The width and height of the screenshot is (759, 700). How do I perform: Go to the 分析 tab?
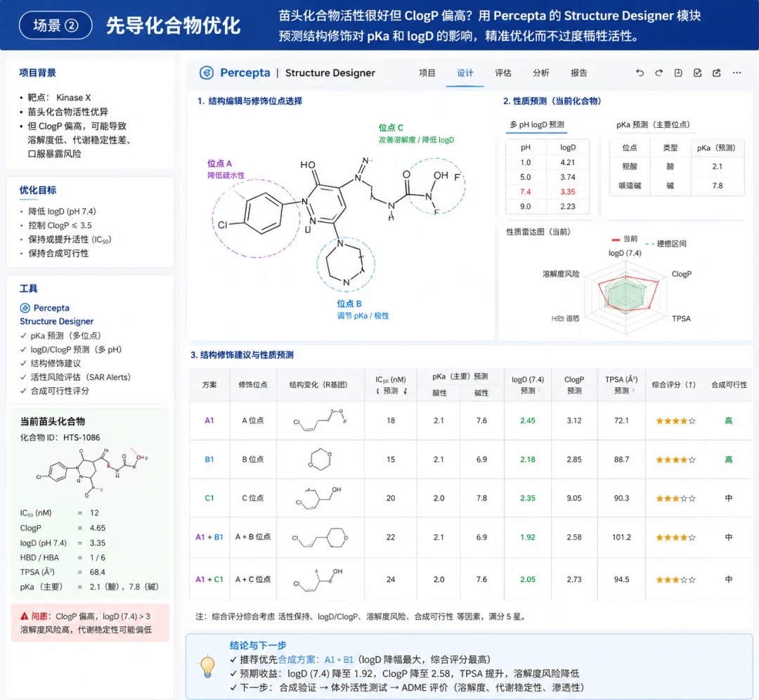540,72
